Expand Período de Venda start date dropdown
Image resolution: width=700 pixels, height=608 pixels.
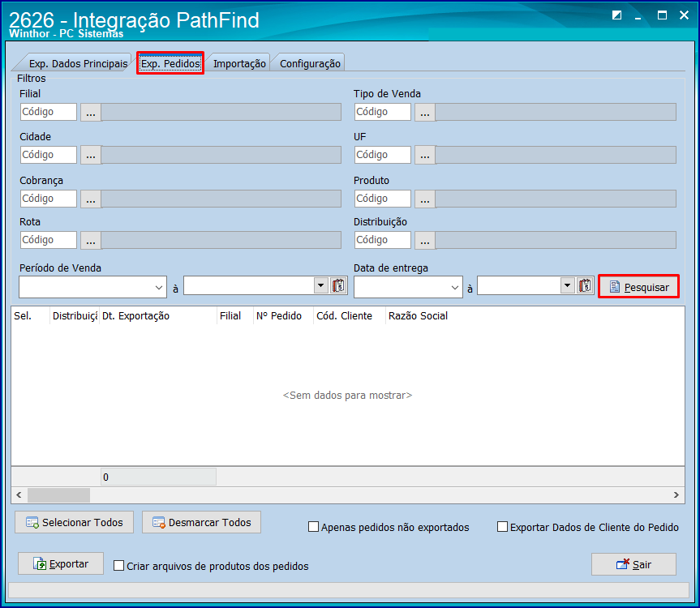[x=159, y=288]
